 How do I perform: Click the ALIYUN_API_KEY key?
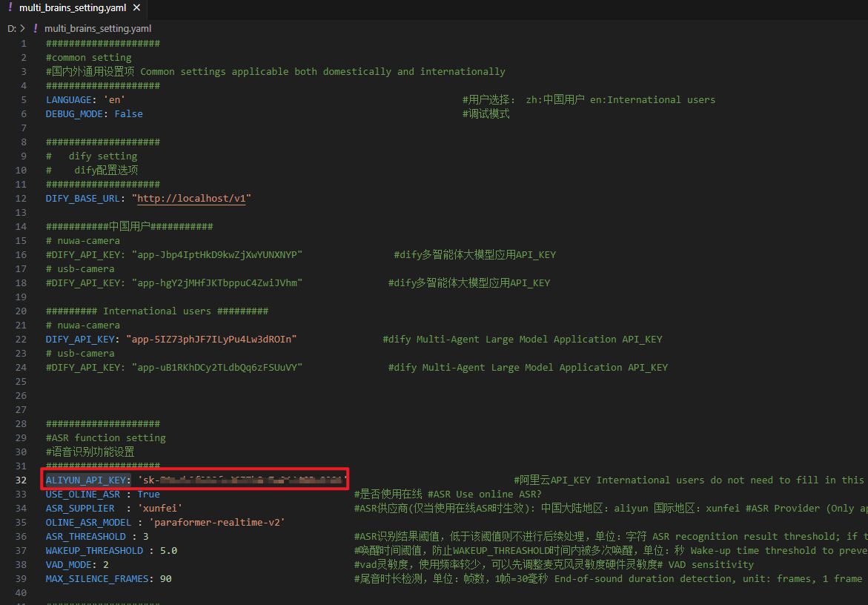coord(86,480)
